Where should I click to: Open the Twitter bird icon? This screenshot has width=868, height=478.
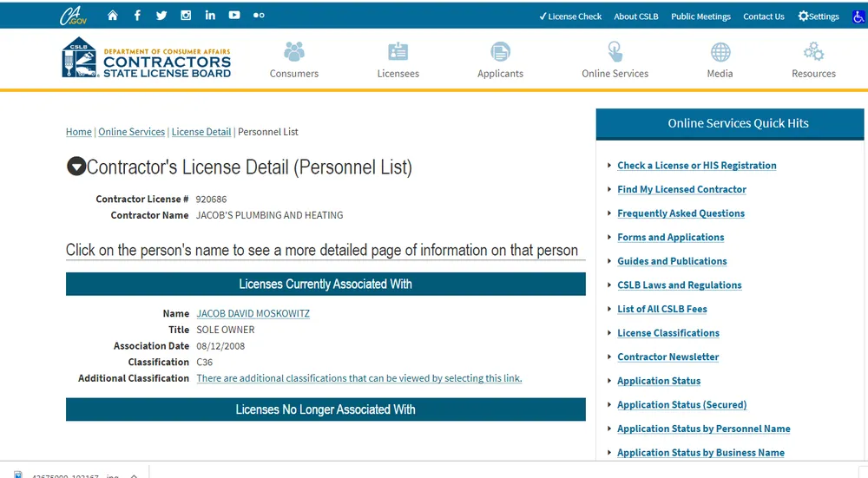161,16
